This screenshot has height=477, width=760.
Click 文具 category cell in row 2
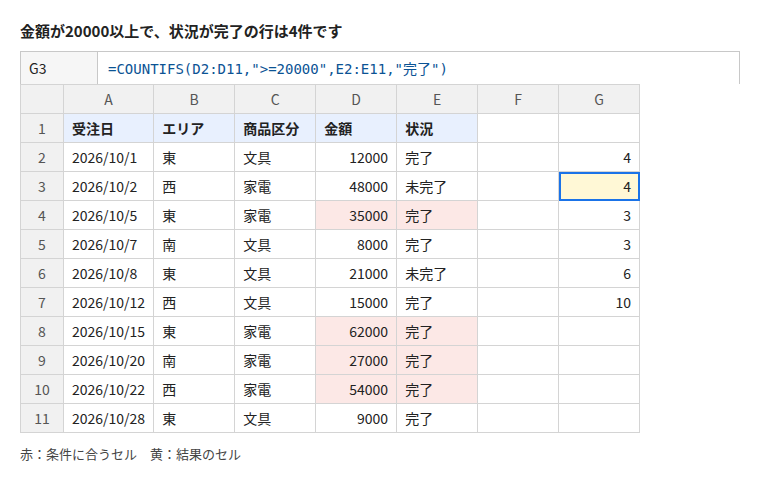(275, 158)
